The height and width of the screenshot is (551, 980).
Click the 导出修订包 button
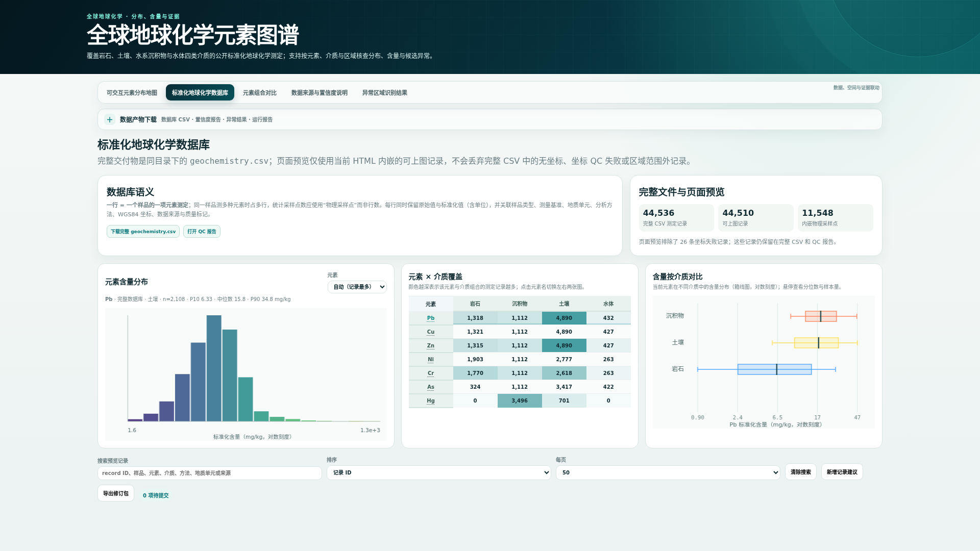116,493
